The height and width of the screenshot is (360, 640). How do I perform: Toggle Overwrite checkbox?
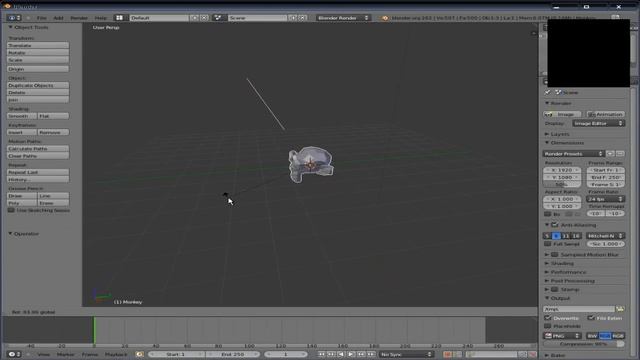click(x=548, y=318)
